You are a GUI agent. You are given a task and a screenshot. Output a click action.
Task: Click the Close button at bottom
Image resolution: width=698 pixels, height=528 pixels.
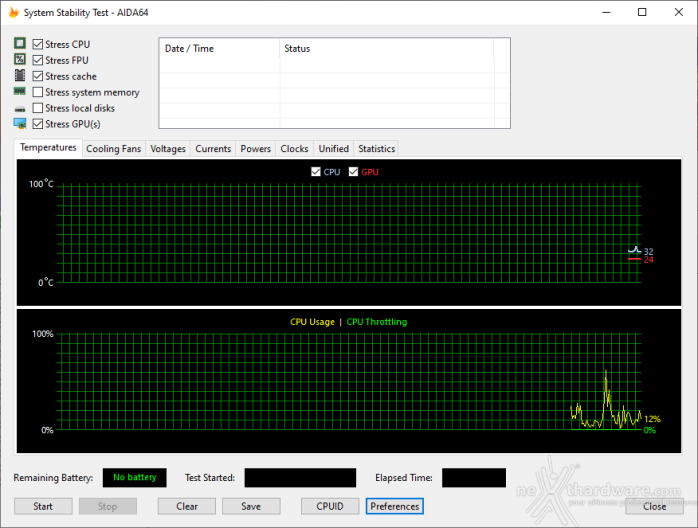(x=654, y=506)
